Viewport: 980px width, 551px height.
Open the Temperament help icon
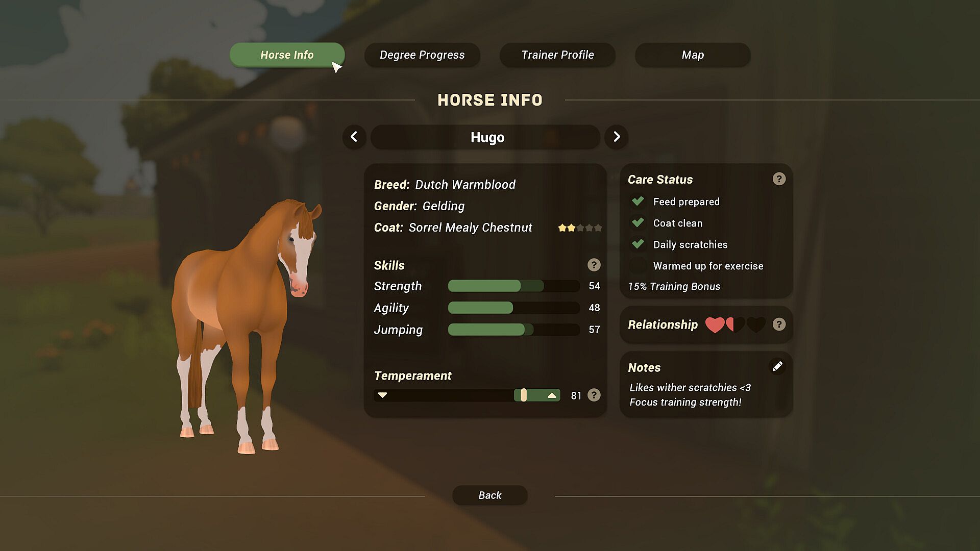(x=594, y=395)
